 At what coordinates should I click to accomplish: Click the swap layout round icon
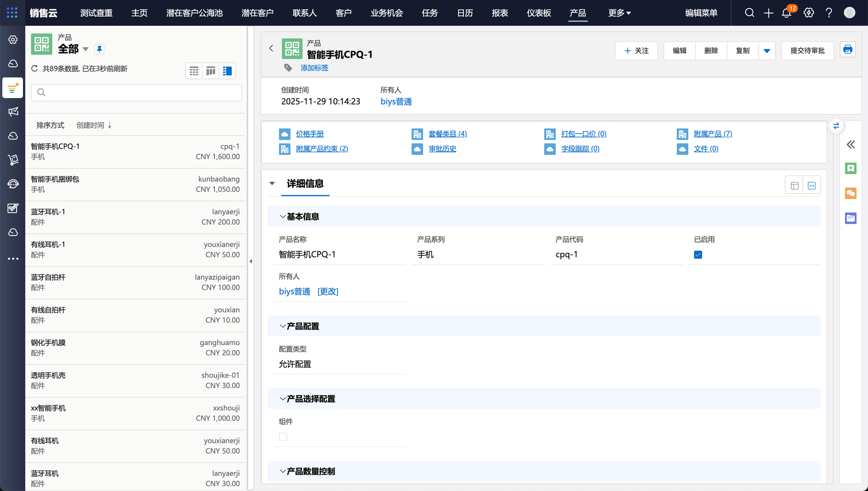836,126
